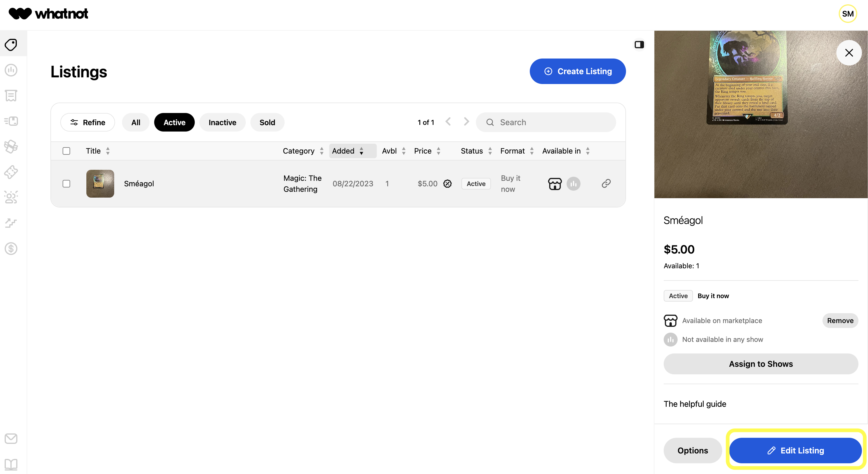Click the Magic: The Gathering category cell
The width and height of the screenshot is (868, 474).
tap(302, 184)
